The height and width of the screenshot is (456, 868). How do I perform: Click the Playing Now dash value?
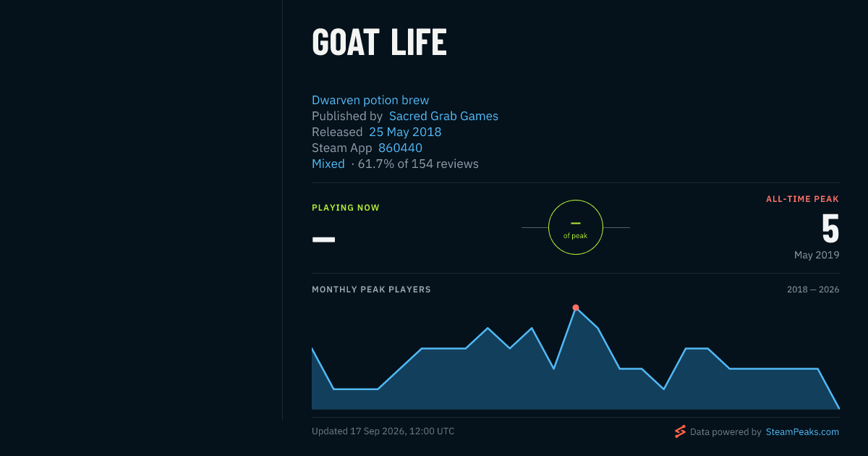323,239
